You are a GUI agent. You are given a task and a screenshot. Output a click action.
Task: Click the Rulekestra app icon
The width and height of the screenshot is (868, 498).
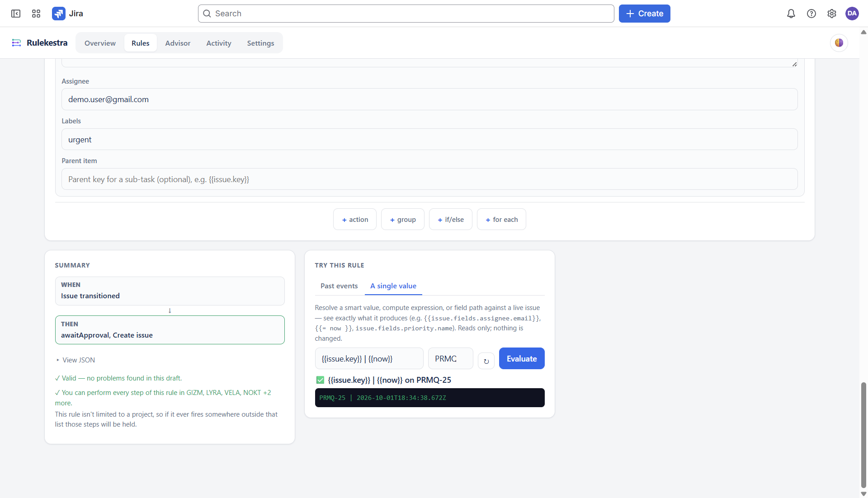point(16,43)
